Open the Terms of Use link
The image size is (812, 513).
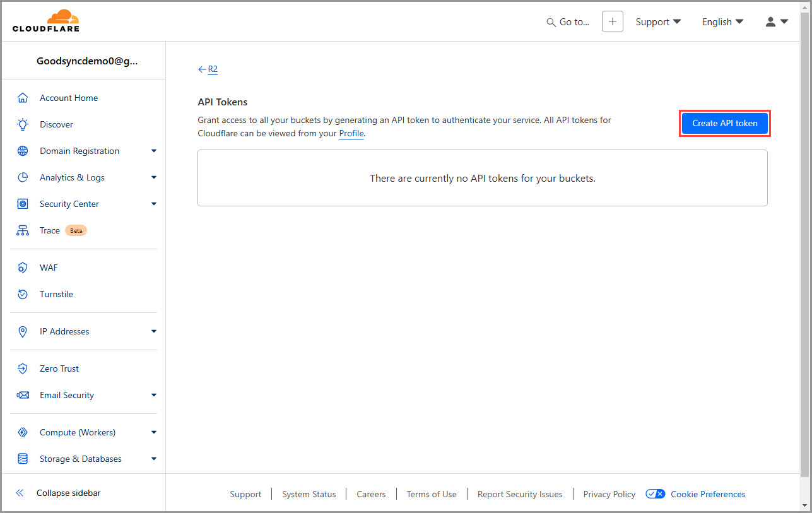(432, 494)
